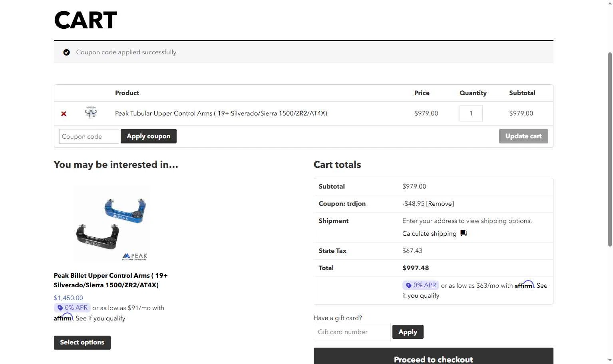Image resolution: width=613 pixels, height=364 pixels.
Task: Click the Affirm logo in Cart totals
Action: pos(524,285)
